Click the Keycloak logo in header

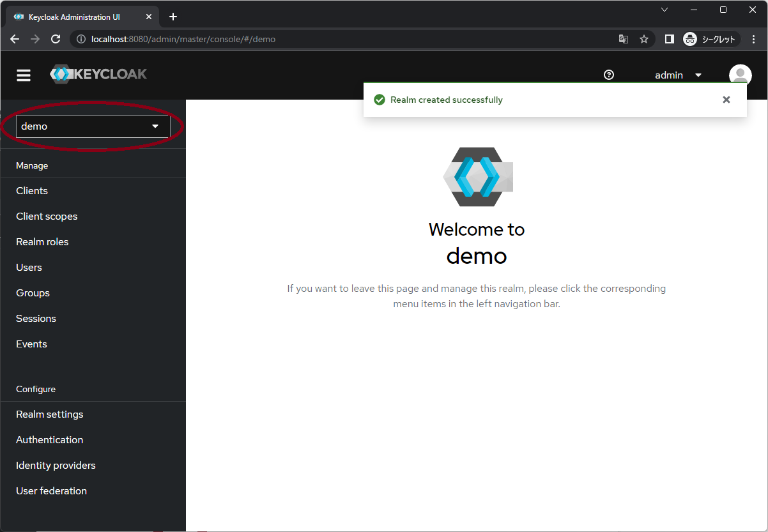click(98, 74)
